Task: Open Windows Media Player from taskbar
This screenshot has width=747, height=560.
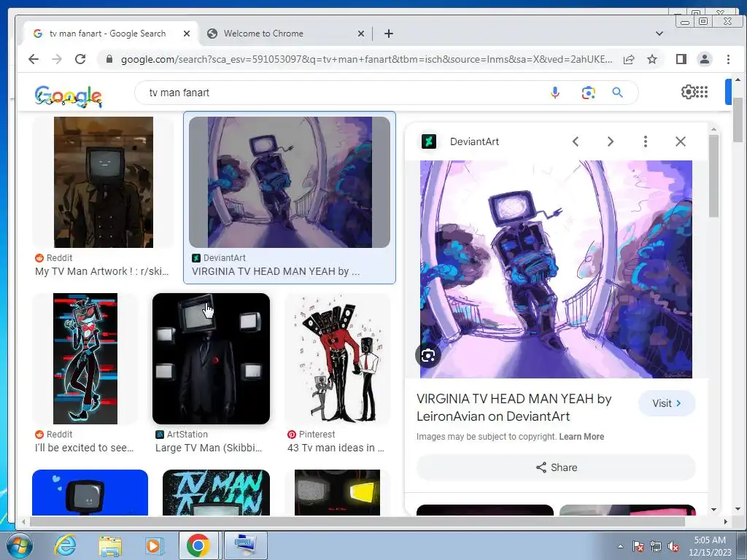Action: (153, 545)
